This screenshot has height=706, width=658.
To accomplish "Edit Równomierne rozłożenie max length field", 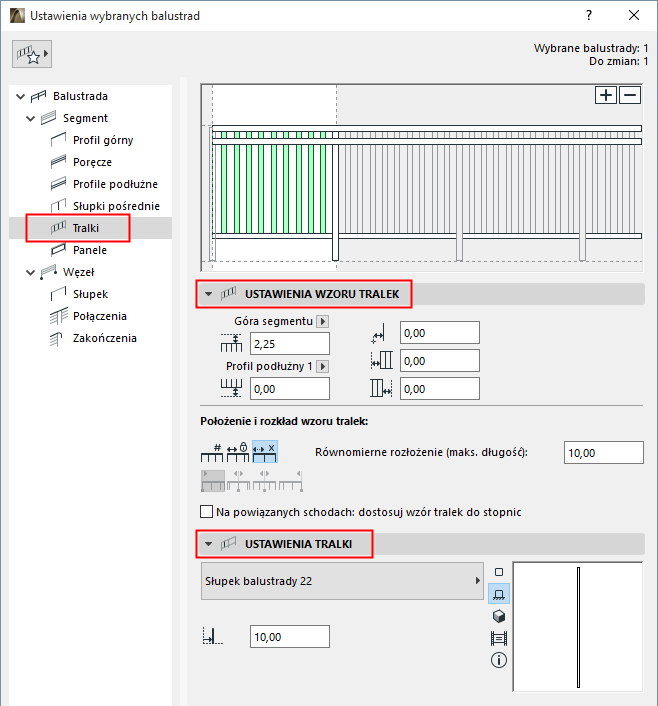I will [x=604, y=453].
